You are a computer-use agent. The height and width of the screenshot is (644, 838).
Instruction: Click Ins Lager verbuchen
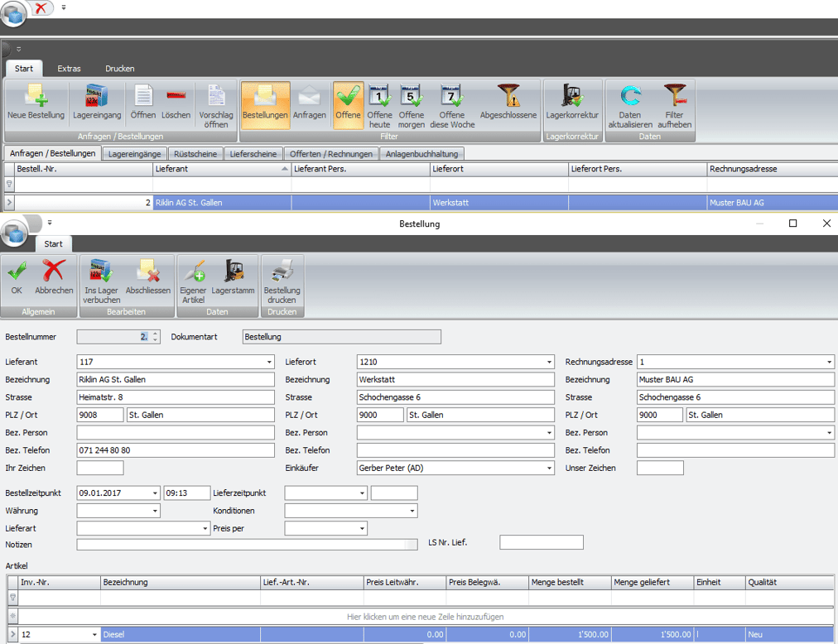[x=101, y=281]
